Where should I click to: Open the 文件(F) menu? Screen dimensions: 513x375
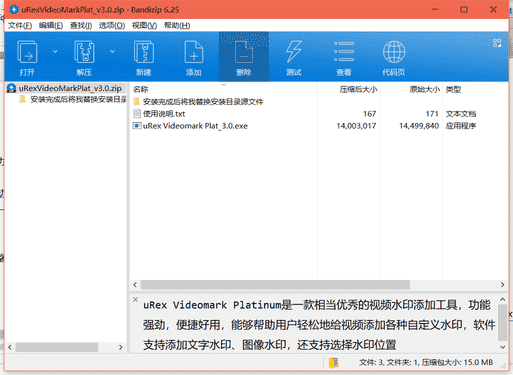coord(20,25)
